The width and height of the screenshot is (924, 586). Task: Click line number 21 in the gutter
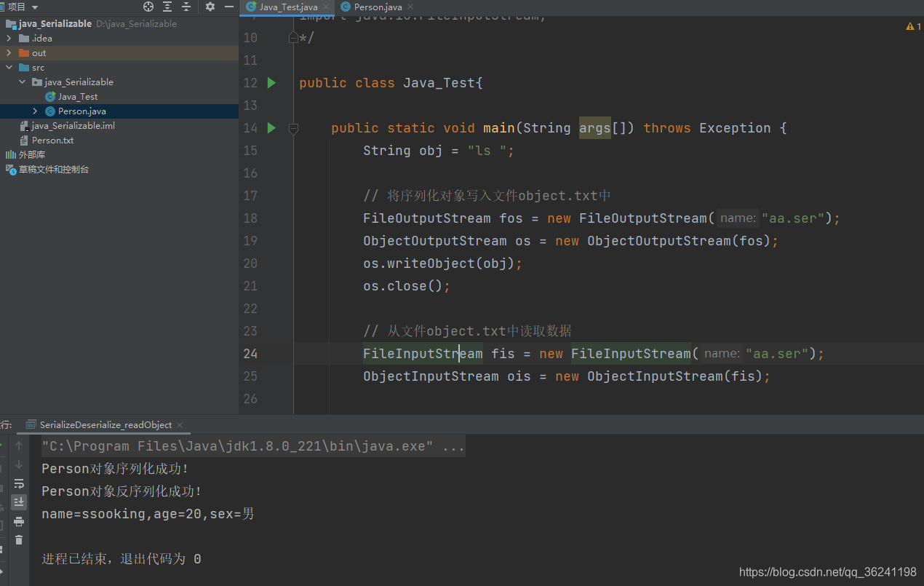click(x=250, y=286)
